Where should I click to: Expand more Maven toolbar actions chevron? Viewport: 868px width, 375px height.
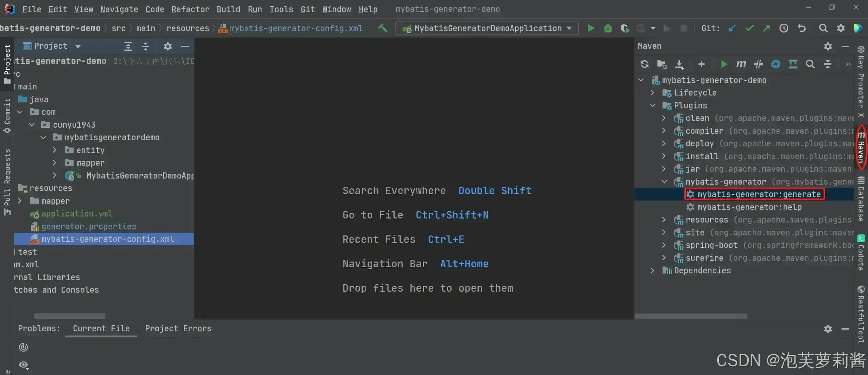click(x=848, y=64)
